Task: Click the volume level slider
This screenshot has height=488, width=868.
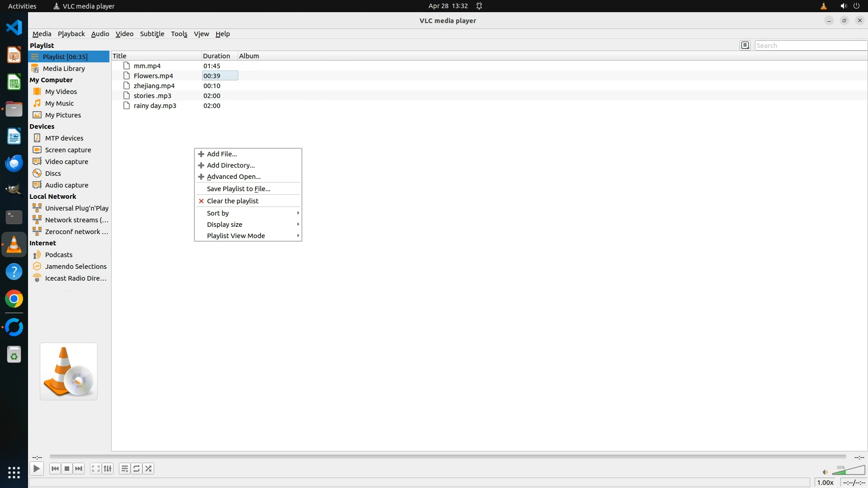Action: pos(849,471)
